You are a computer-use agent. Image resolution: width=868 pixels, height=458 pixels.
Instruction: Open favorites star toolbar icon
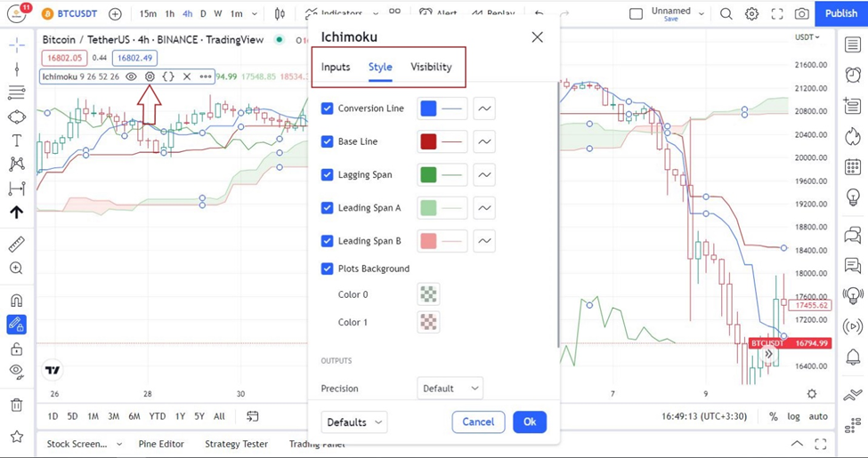tap(17, 437)
